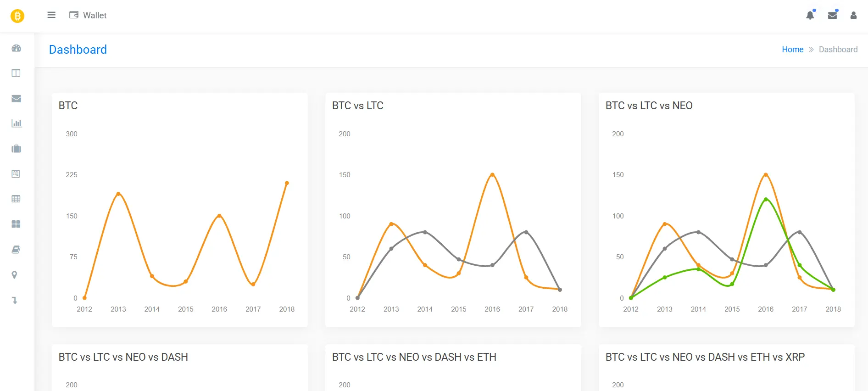Open the Wallet icon next to the hamburger

pyautogui.click(x=73, y=15)
